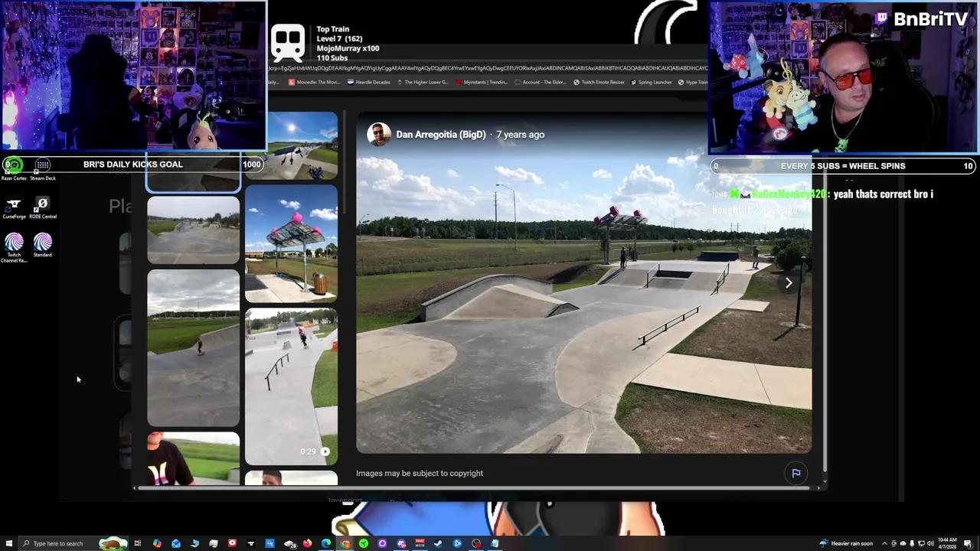This screenshot has width=980, height=551.
Task: Go to the next photo with the arrow
Action: coord(789,283)
